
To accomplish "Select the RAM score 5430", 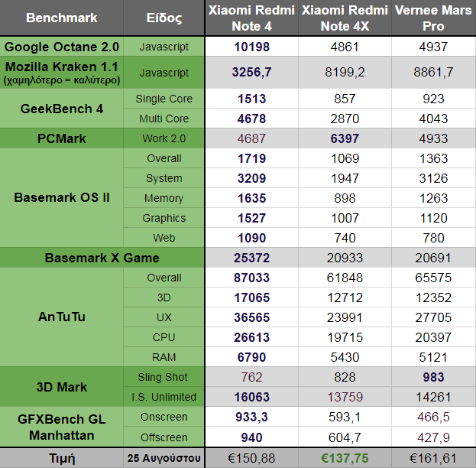I will [x=345, y=357].
